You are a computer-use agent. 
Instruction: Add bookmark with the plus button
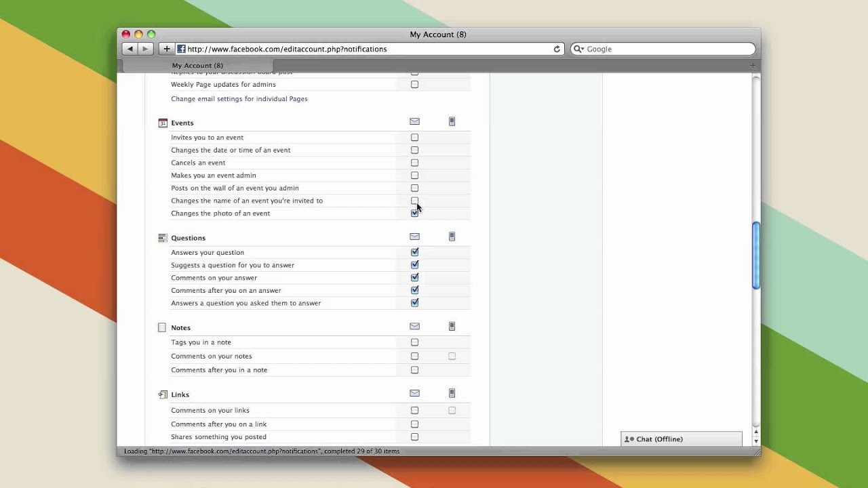pyautogui.click(x=167, y=49)
